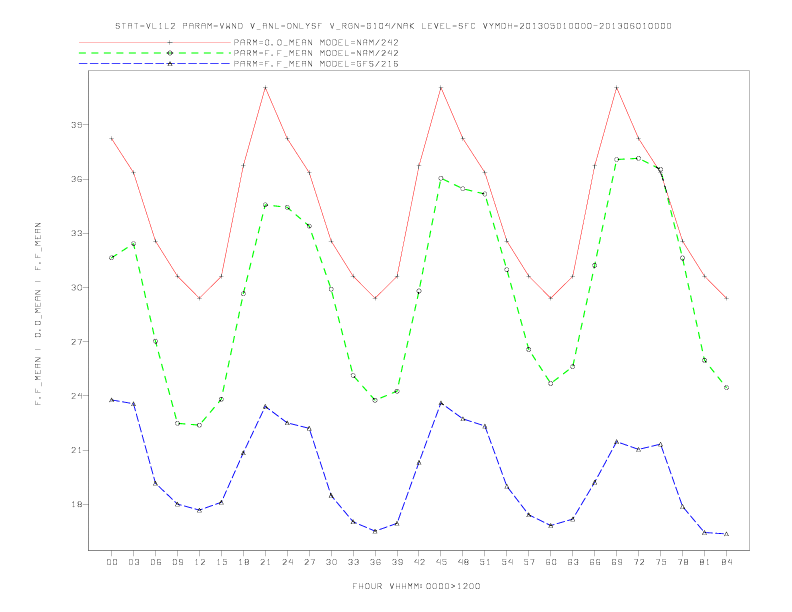Click y-axis tick label 18
The image size is (792, 612).
[x=77, y=504]
